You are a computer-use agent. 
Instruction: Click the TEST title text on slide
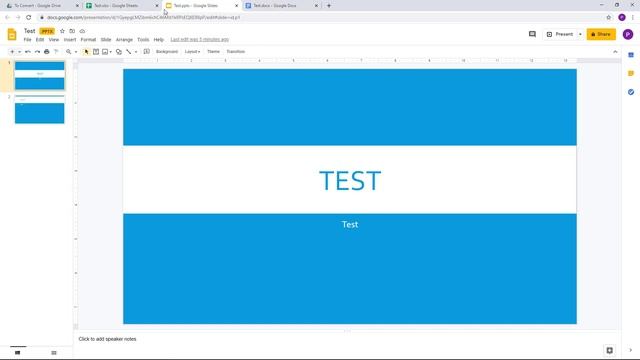(350, 180)
